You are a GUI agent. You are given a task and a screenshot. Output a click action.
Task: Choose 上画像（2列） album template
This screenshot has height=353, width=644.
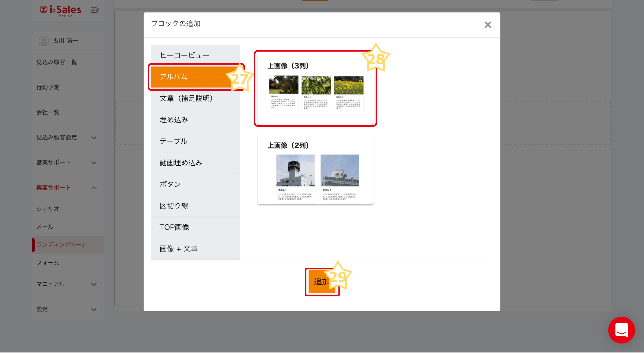click(315, 169)
